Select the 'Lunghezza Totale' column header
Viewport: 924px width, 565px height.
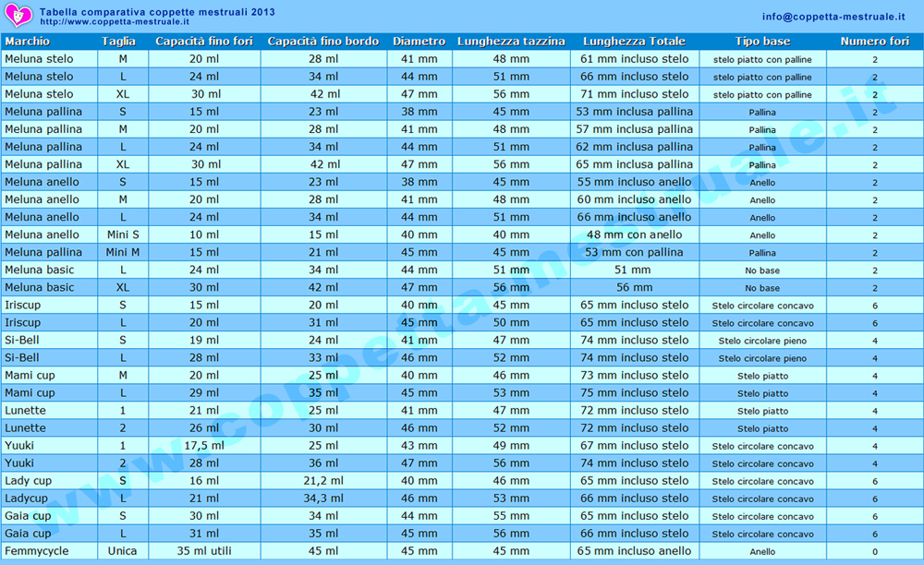(634, 42)
